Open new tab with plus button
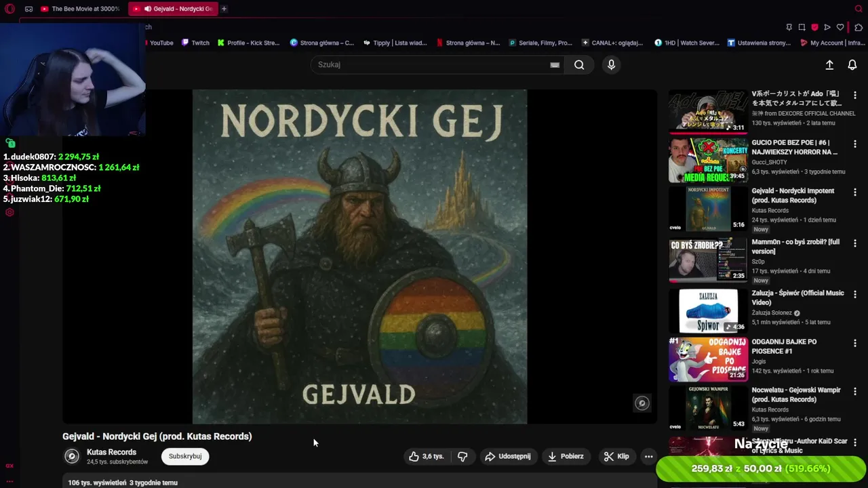The width and height of the screenshot is (868, 488). click(224, 9)
